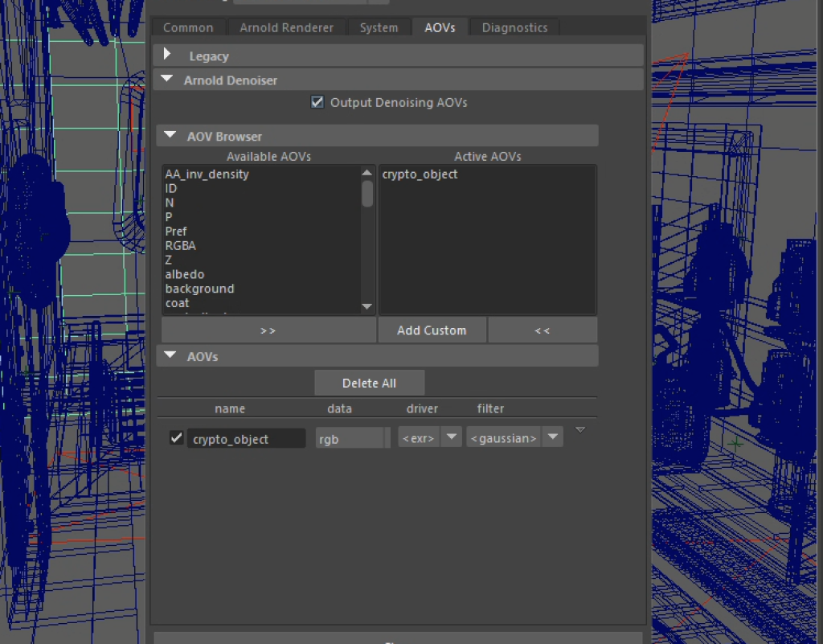
Task: Collapse the AOV Browser section
Action: [170, 136]
